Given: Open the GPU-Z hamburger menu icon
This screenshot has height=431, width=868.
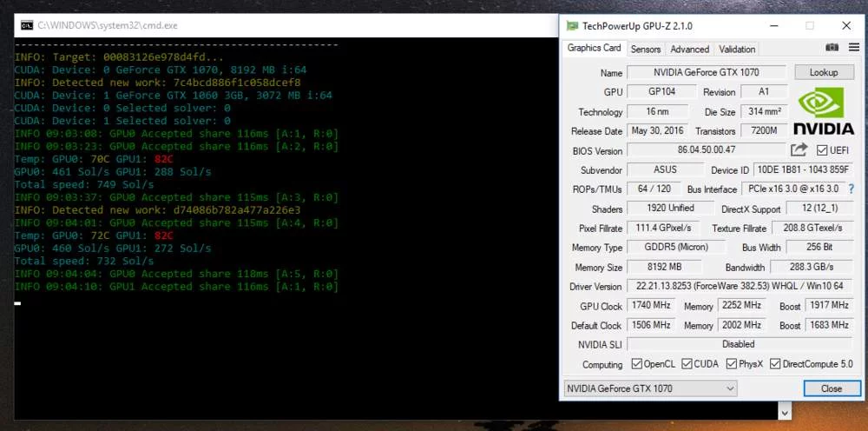Looking at the screenshot, I should [853, 48].
